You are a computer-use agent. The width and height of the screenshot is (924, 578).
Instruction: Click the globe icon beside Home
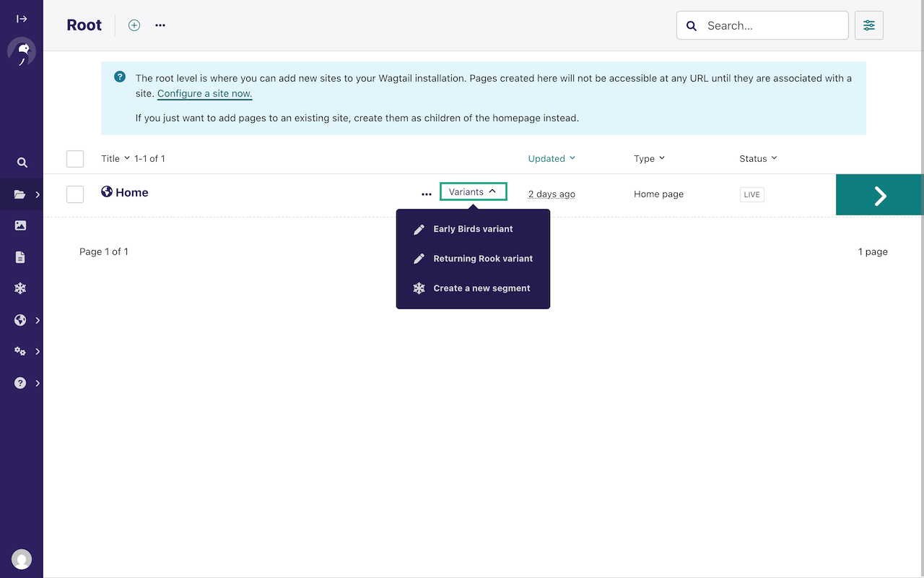(x=107, y=191)
